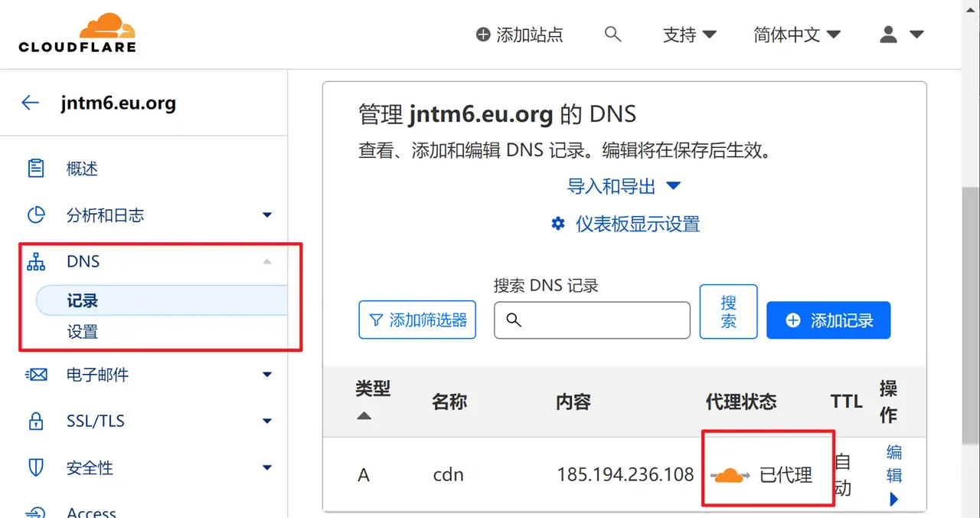Collapse the DNS sidebar section
This screenshot has width=980, height=518.
tap(266, 262)
